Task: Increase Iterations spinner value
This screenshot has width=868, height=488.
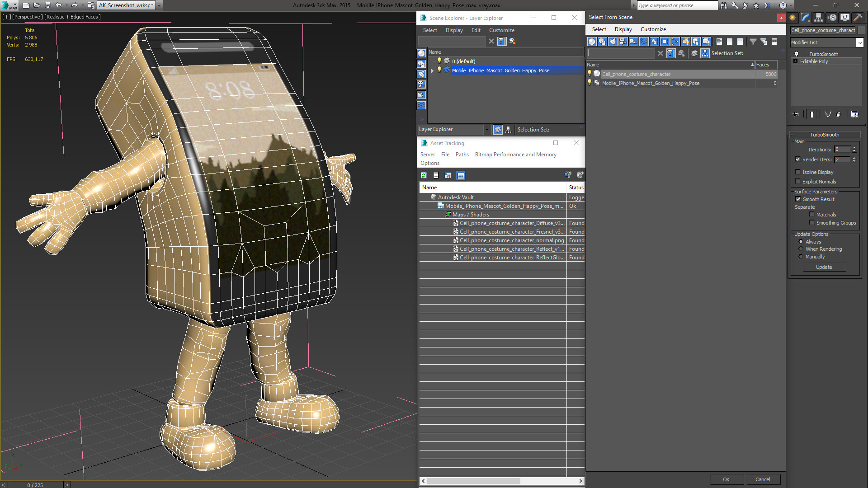Action: tap(854, 148)
